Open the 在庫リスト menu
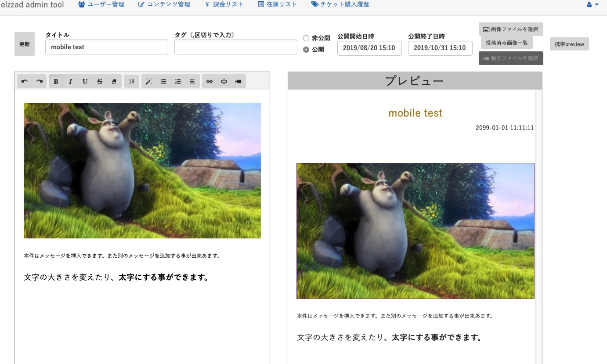607x364 pixels. pos(277,4)
